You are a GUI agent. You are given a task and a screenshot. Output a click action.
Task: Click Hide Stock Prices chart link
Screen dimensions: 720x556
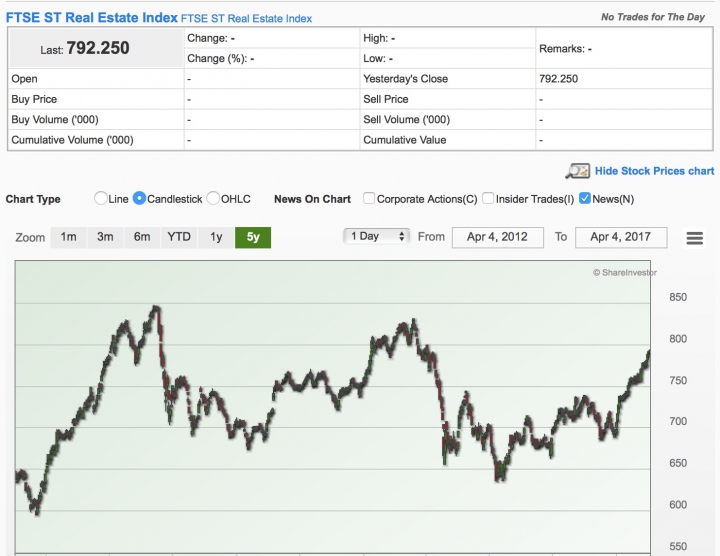tap(654, 171)
